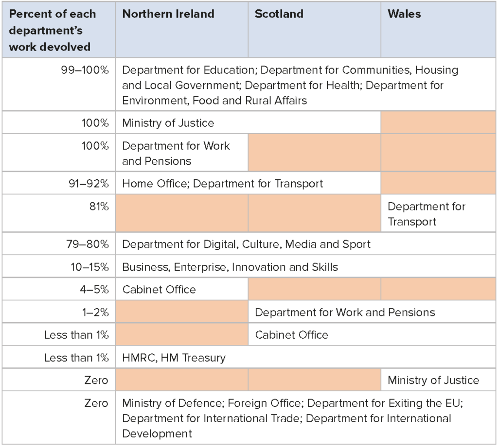Image resolution: width=498 pixels, height=448 pixels.
Task: Click the 99–100% row label
Action: point(59,85)
